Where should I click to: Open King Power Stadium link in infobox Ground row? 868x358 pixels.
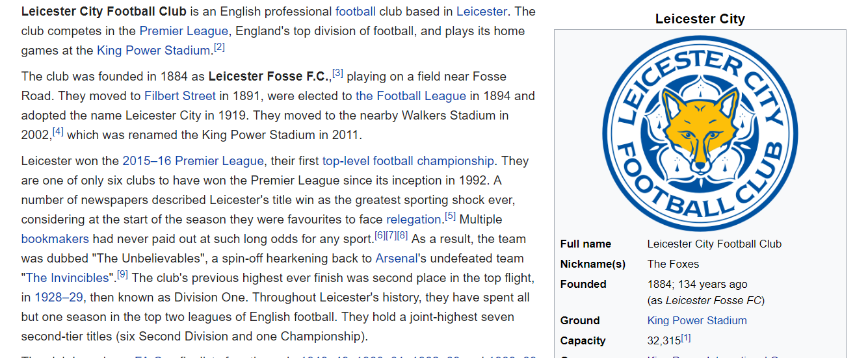(x=697, y=320)
